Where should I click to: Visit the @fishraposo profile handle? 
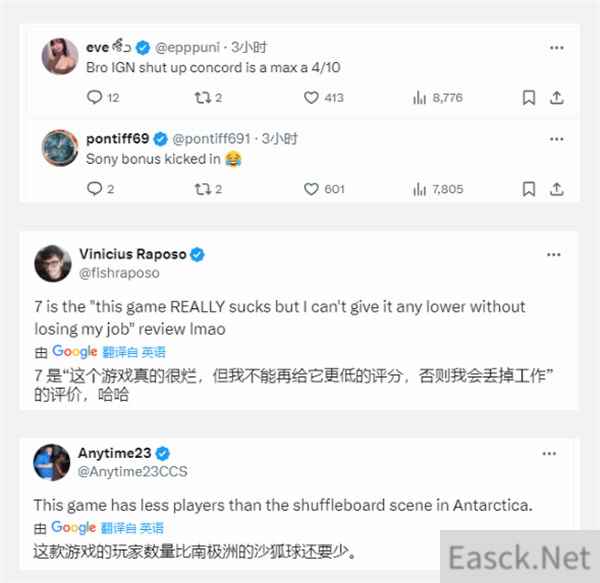tap(119, 273)
